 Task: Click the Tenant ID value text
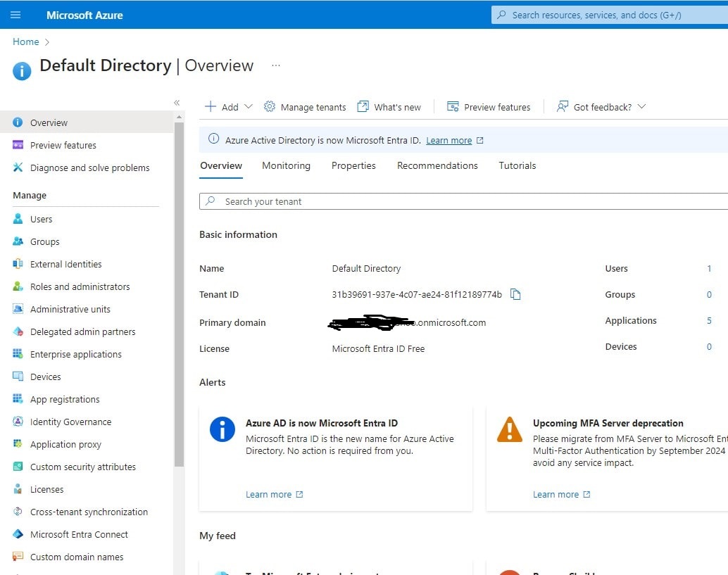tap(417, 295)
